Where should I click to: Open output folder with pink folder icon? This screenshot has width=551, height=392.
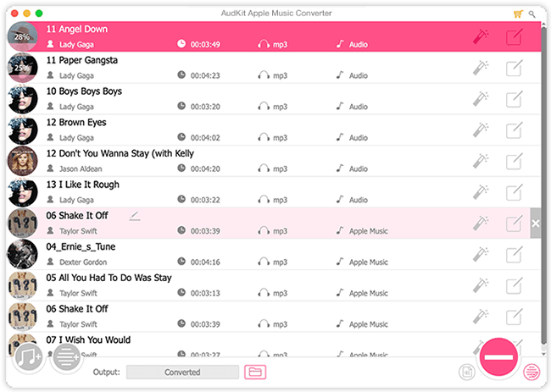[x=255, y=372]
